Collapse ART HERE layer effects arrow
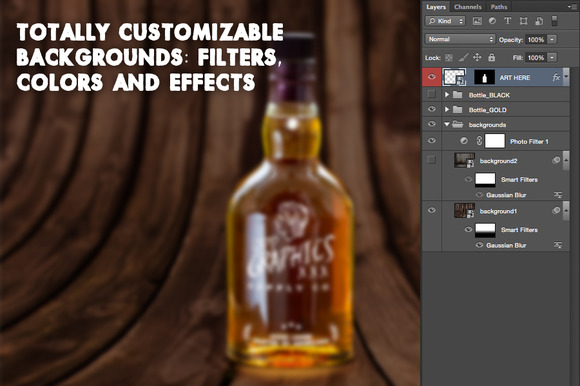Screen dimensions: 580x386 coord(566,77)
